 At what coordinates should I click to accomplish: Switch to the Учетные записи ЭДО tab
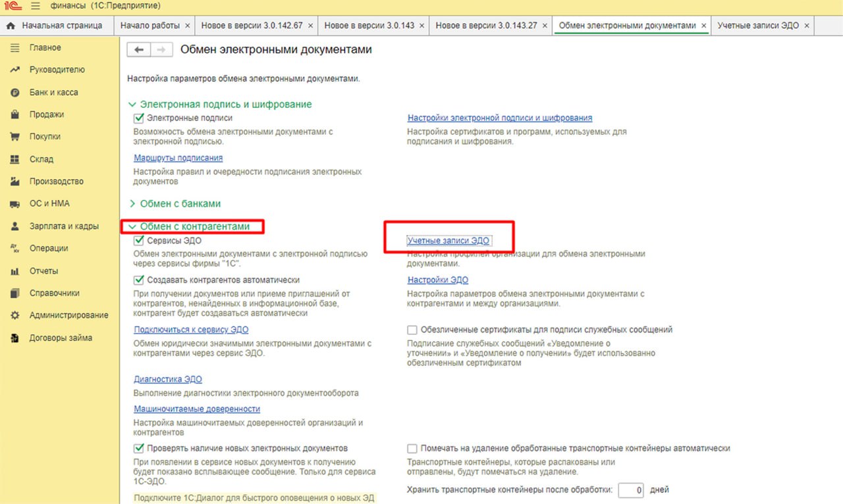[757, 26]
